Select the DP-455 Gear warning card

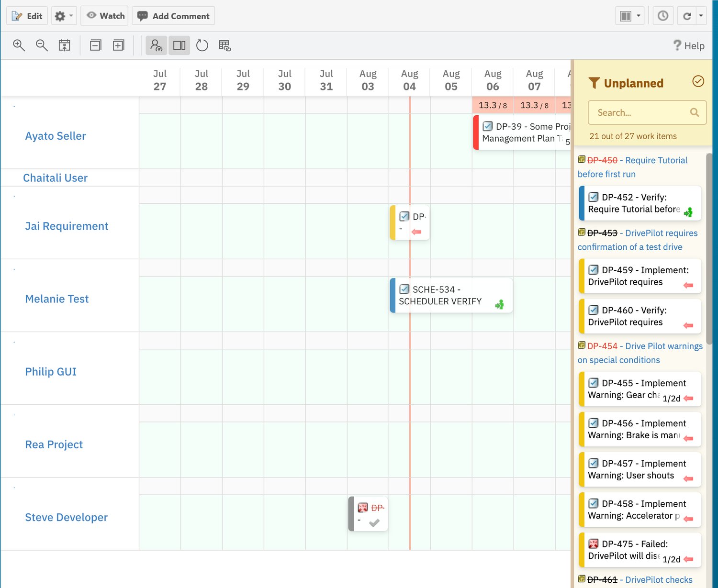[640, 389]
